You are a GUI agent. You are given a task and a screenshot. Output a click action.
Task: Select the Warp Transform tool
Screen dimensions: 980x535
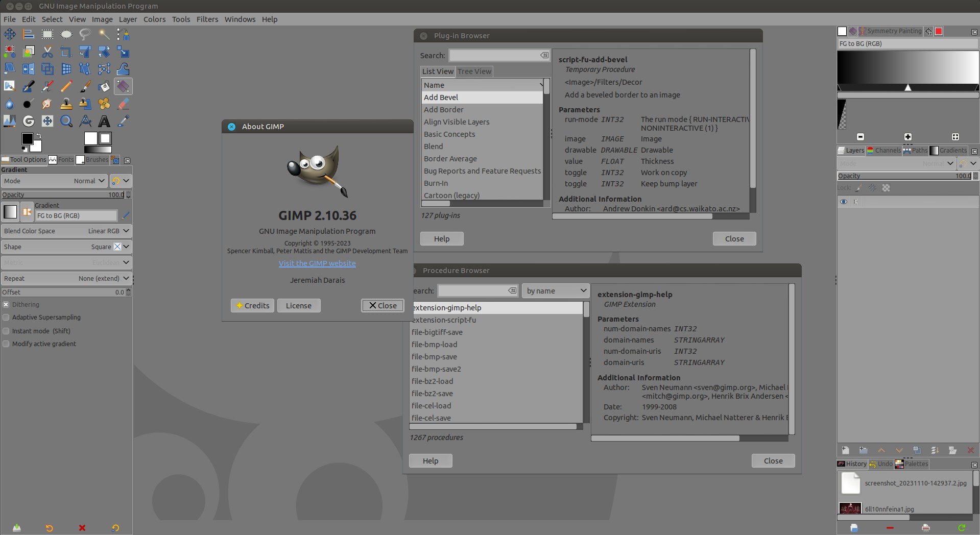pos(123,69)
